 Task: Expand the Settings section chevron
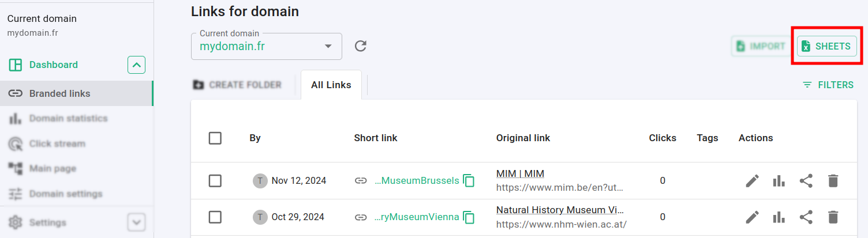point(136,222)
